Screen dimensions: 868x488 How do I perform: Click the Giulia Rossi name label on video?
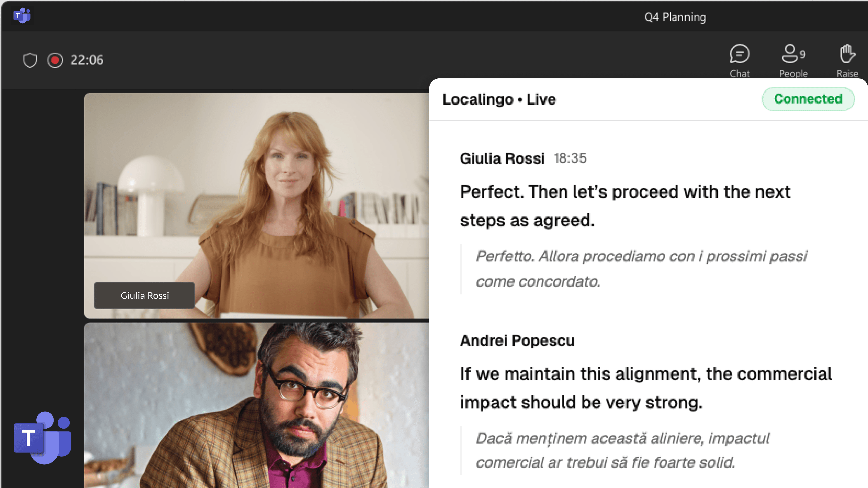point(144,295)
